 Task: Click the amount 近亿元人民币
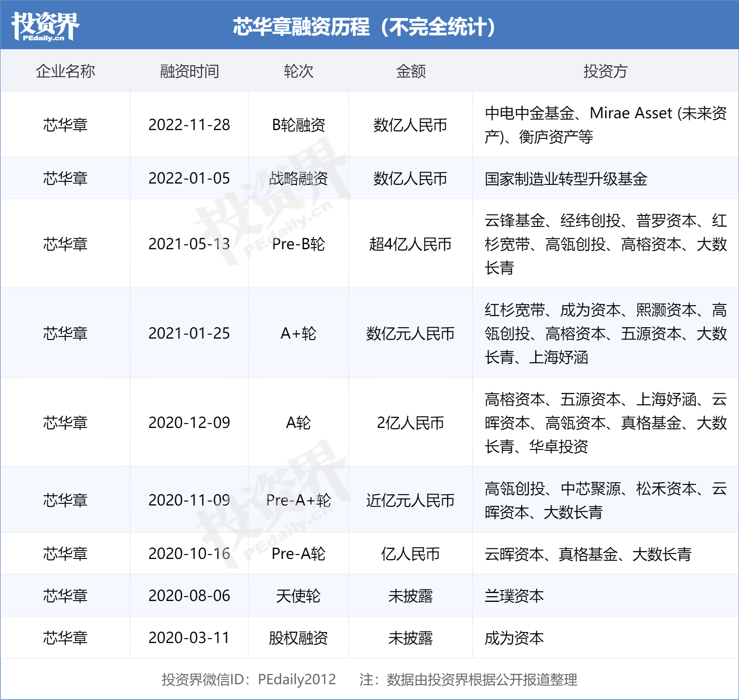[410, 500]
